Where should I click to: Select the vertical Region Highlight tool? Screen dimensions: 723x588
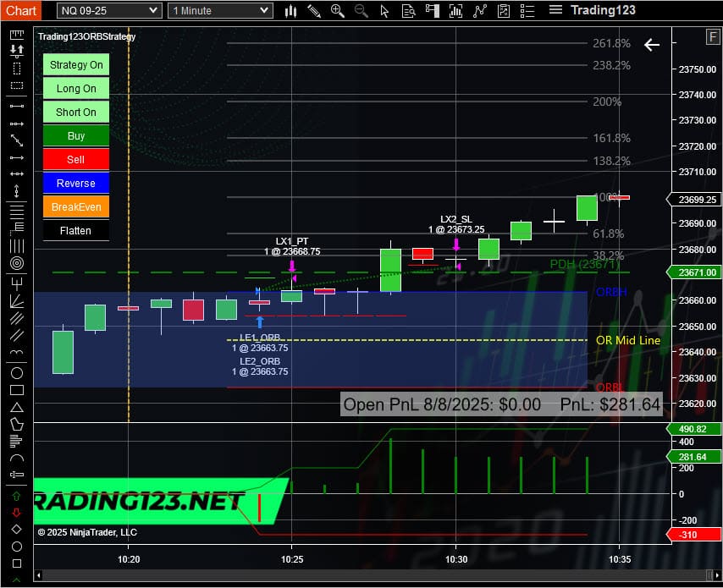(17, 69)
